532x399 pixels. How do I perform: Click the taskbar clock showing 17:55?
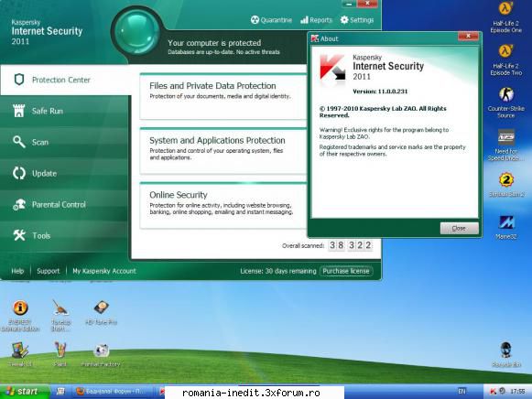coord(517,392)
